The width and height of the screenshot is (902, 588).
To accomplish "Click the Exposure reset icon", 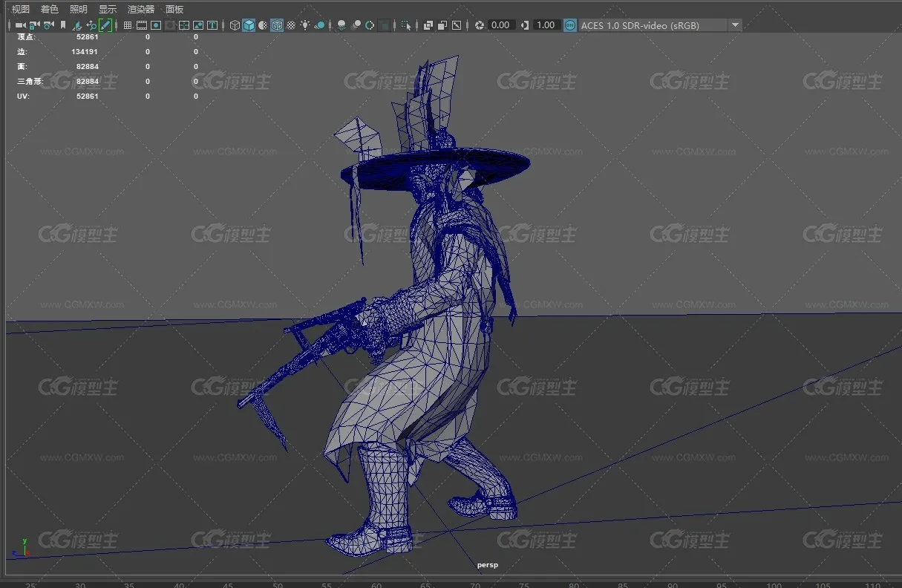I will (x=480, y=25).
